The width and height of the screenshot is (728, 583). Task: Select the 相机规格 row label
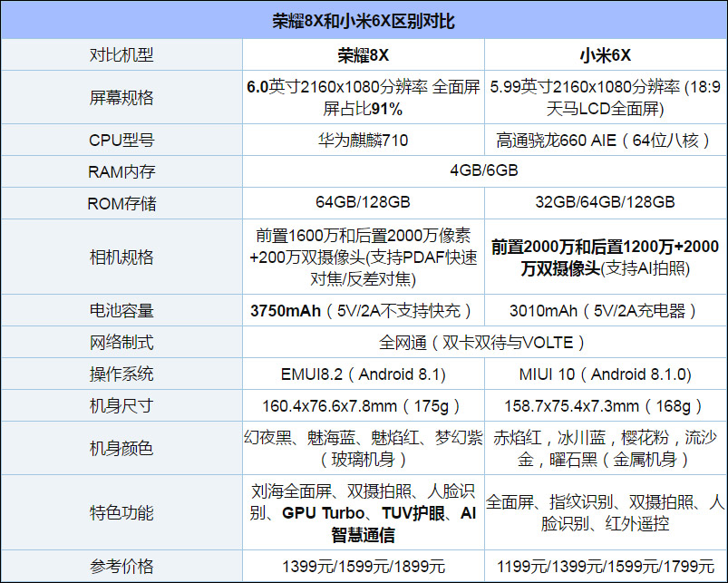[x=121, y=257]
